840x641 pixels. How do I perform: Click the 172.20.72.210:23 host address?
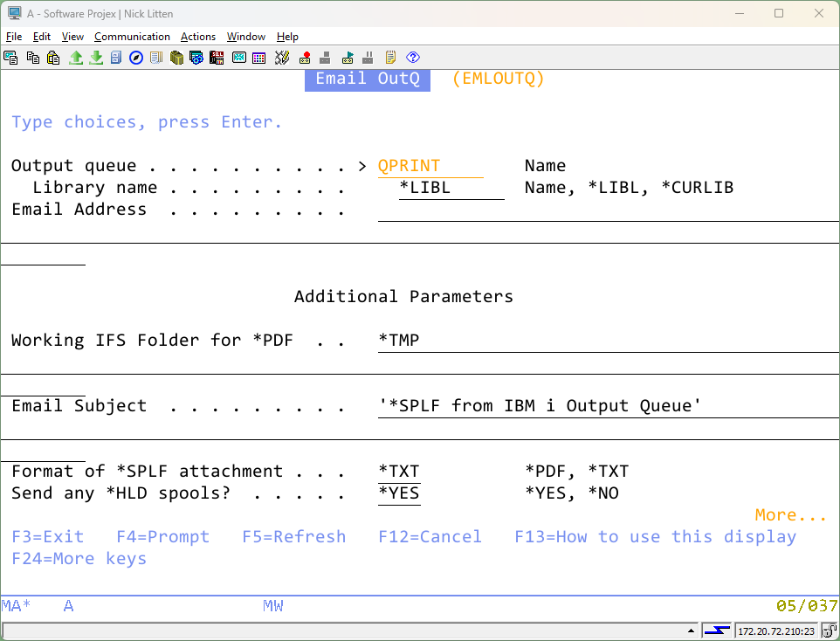[x=776, y=631]
